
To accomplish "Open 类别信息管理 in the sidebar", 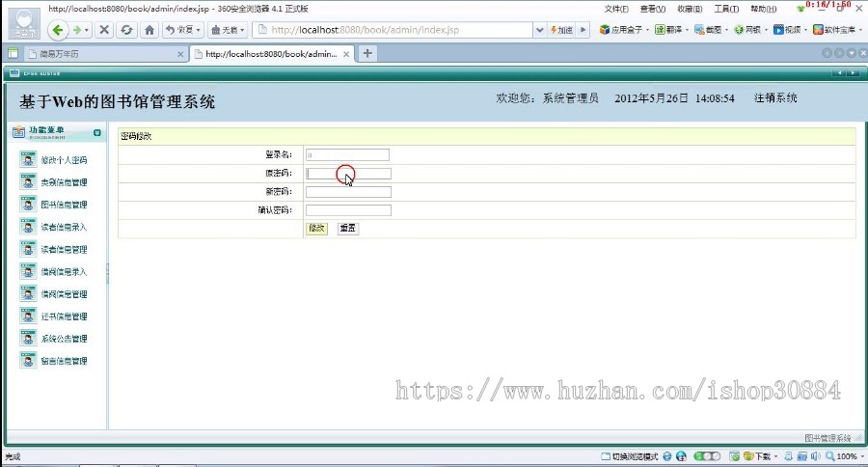I will 54,181.
